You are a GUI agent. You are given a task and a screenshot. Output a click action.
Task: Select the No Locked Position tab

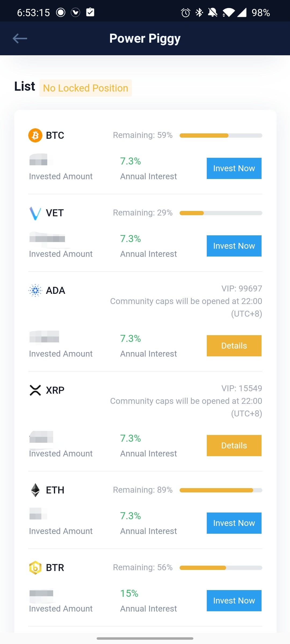85,88
